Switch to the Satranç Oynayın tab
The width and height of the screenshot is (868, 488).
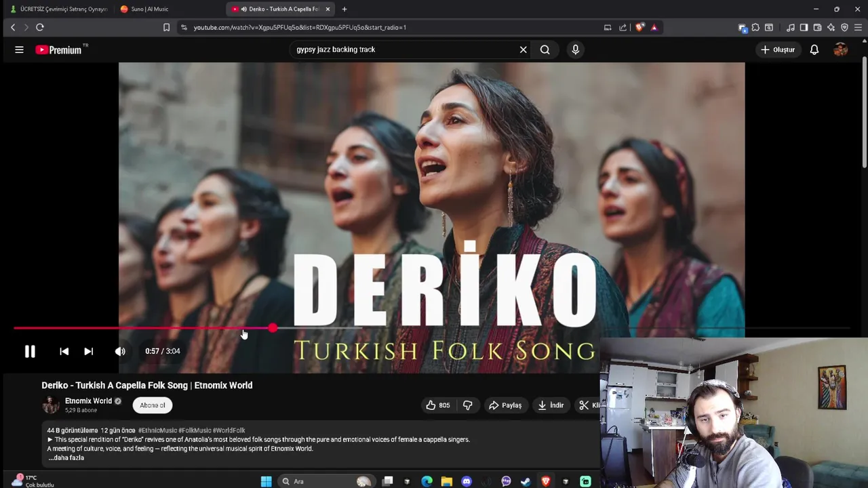(x=58, y=9)
